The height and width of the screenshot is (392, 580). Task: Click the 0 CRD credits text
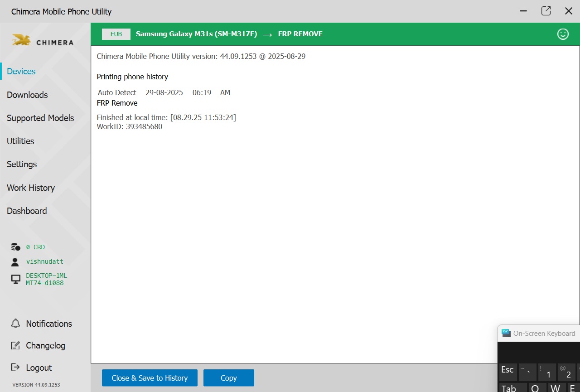click(x=35, y=247)
